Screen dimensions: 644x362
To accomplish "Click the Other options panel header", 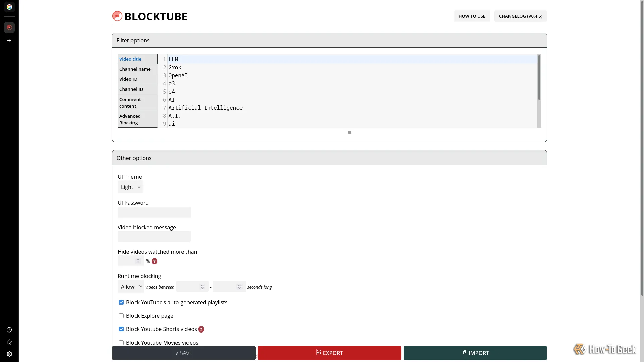I will 329,158.
